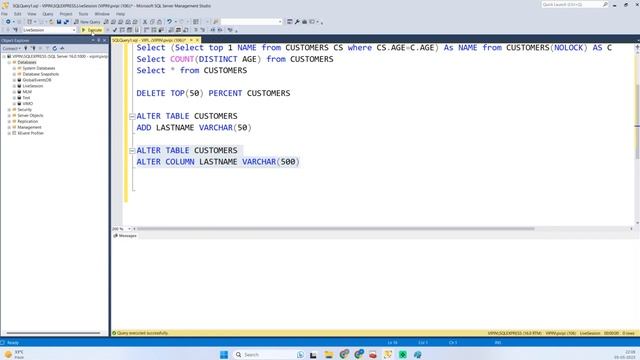Open the Tools menu

tap(83, 14)
